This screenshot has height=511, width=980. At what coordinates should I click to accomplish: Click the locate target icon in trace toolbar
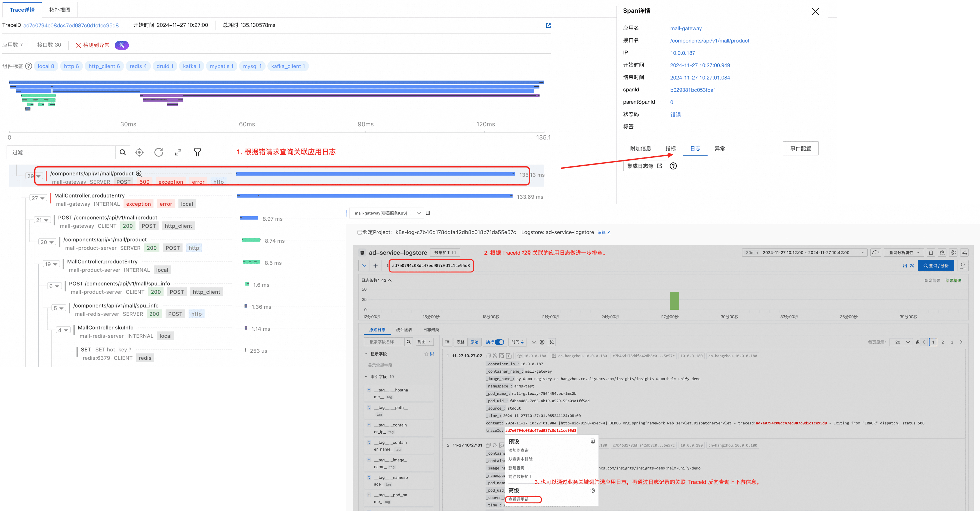(140, 152)
